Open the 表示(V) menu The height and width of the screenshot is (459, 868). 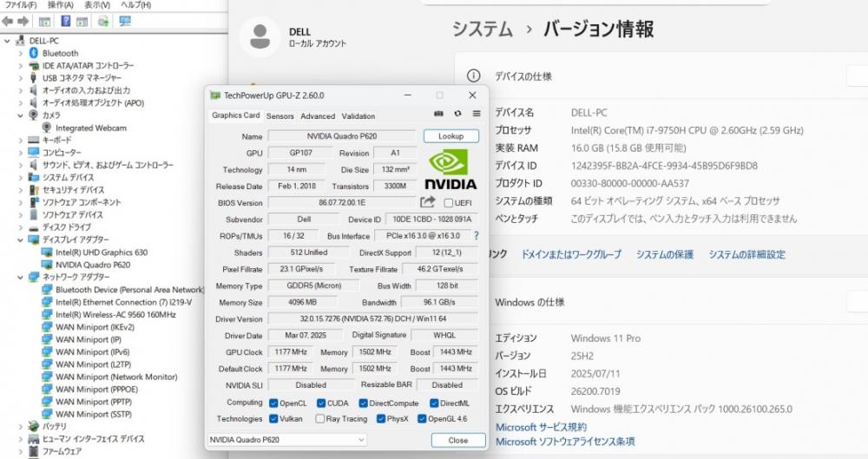tap(97, 5)
